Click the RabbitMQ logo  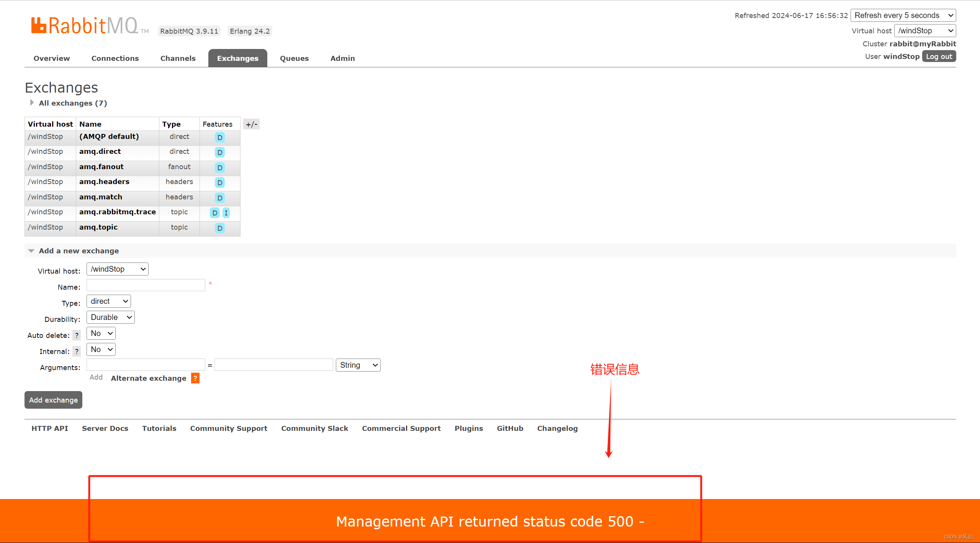85,26
